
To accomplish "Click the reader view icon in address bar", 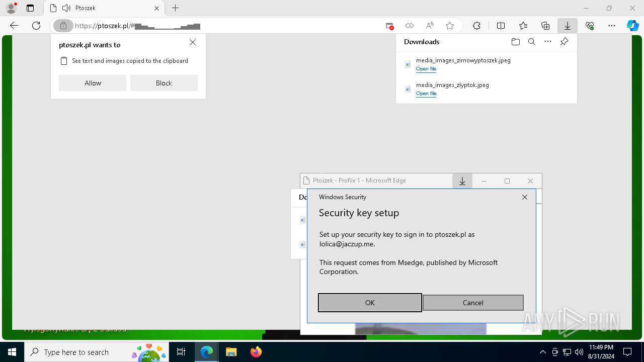I will click(x=410, y=26).
